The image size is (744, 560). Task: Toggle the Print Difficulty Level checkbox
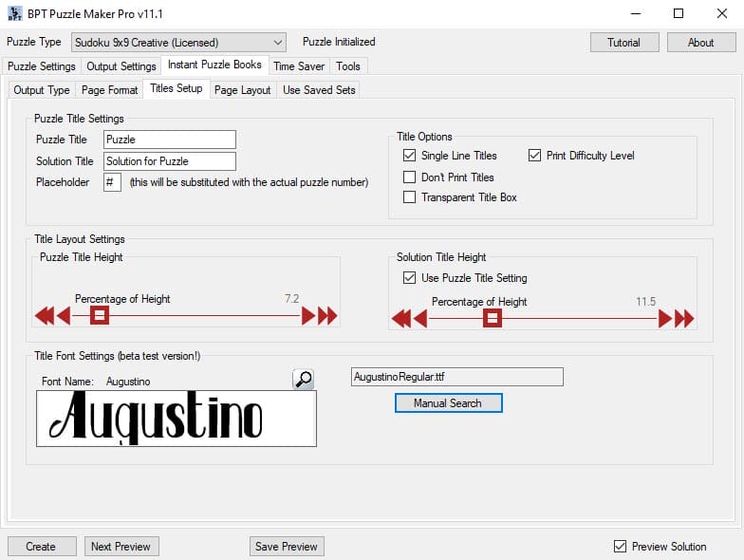point(534,156)
